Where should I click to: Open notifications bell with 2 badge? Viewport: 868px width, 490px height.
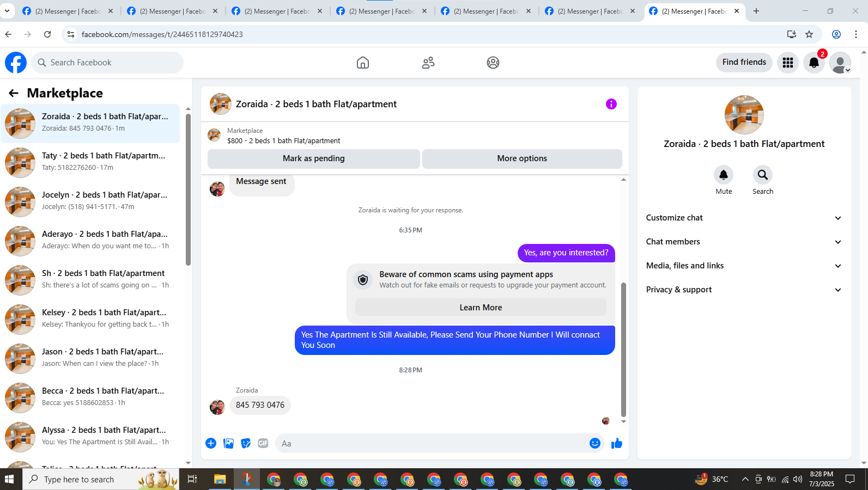click(814, 63)
